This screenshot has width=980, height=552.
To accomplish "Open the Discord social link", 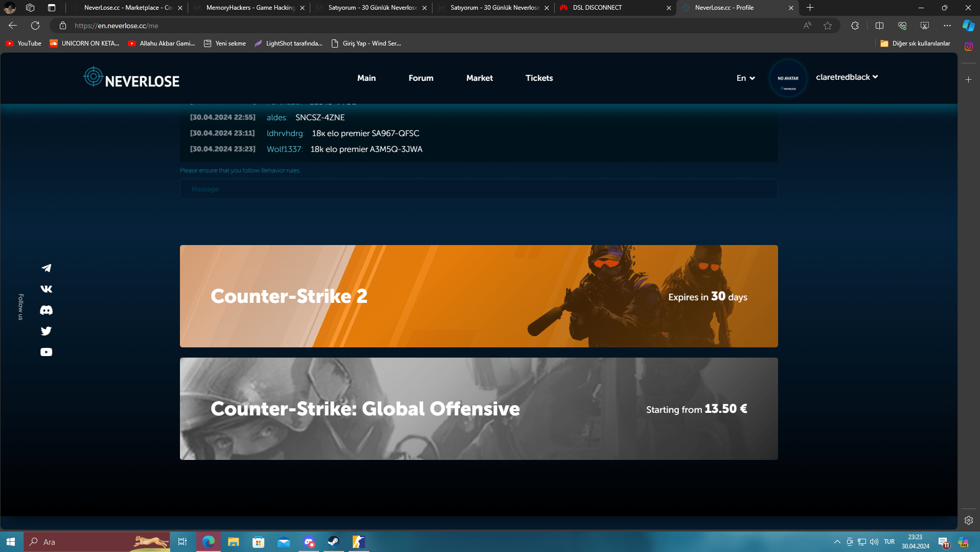I will coord(46,310).
